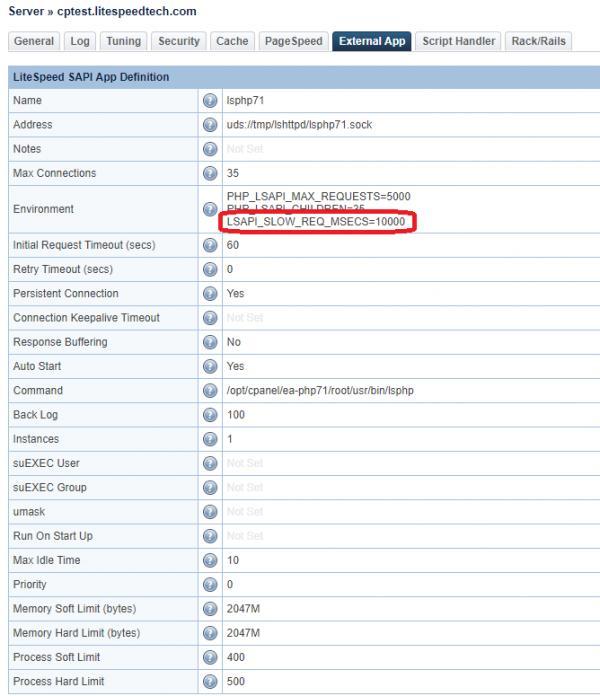Click help icon for Process Hard Limit

(210, 681)
